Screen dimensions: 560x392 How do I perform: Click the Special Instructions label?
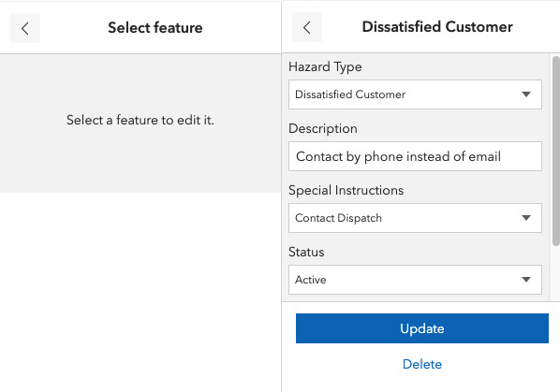tap(346, 190)
